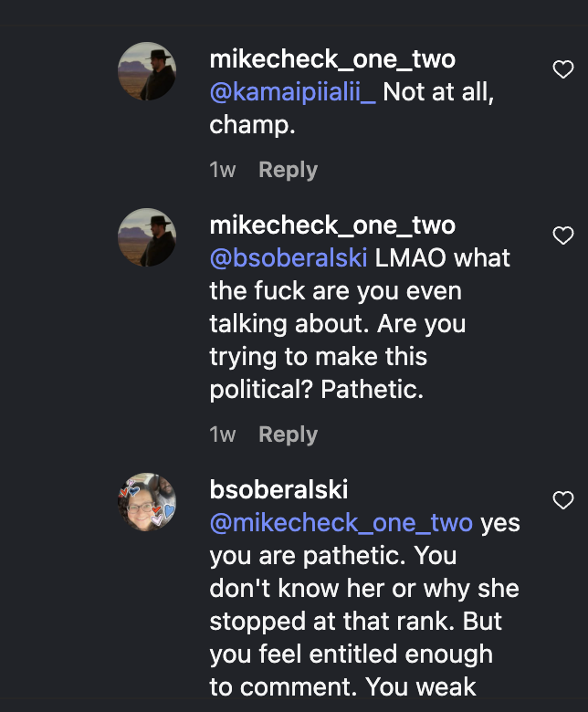Click the "trying to make this political?" text
This screenshot has width=588, height=712.
click(x=319, y=373)
